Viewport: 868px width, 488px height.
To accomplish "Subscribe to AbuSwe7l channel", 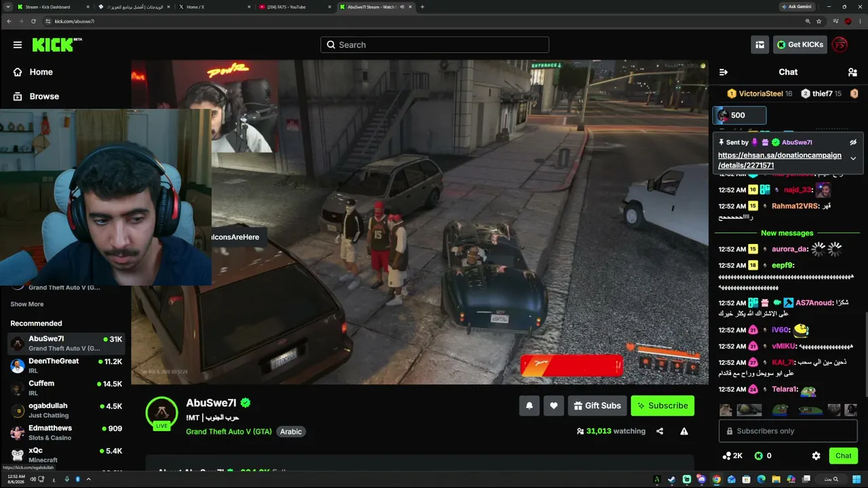I will (x=663, y=405).
